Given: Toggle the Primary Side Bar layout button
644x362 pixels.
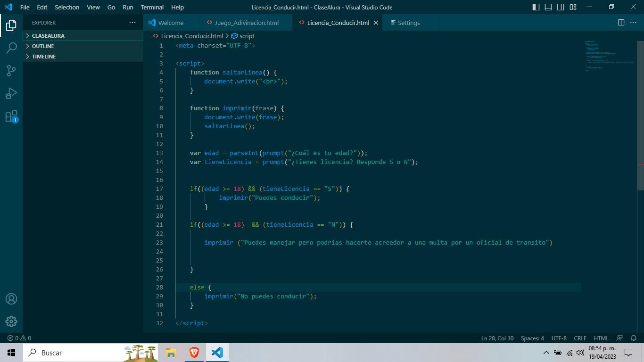Looking at the screenshot, I should [536, 7].
